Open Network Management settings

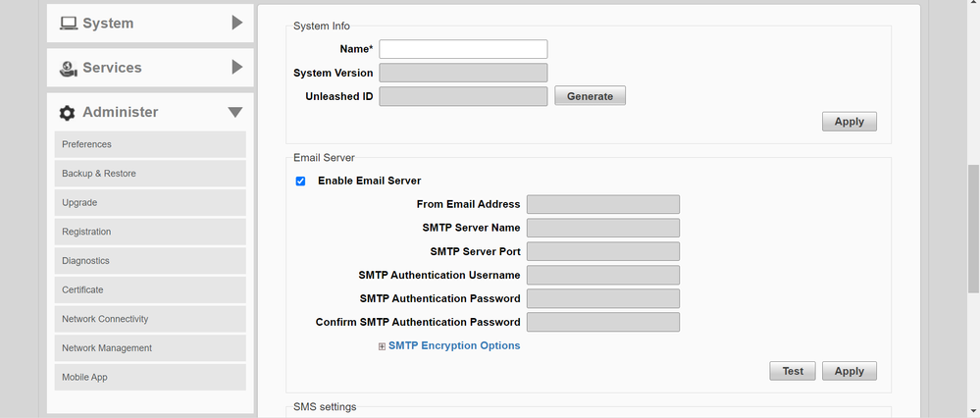[x=150, y=348]
